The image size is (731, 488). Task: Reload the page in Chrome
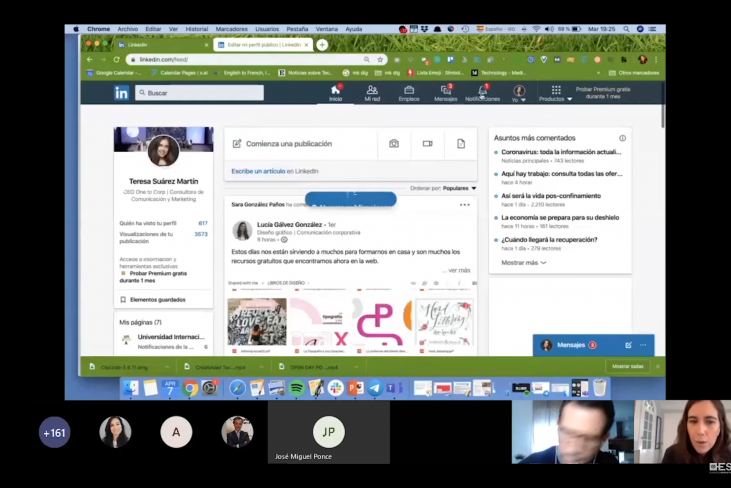point(117,60)
